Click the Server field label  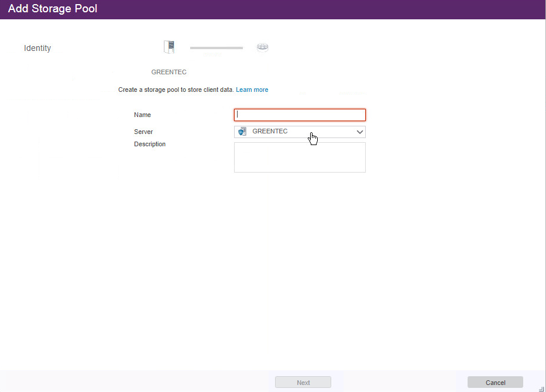[143, 132]
